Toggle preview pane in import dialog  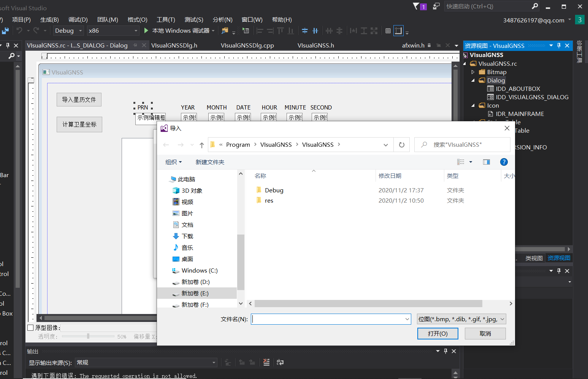[x=487, y=162]
